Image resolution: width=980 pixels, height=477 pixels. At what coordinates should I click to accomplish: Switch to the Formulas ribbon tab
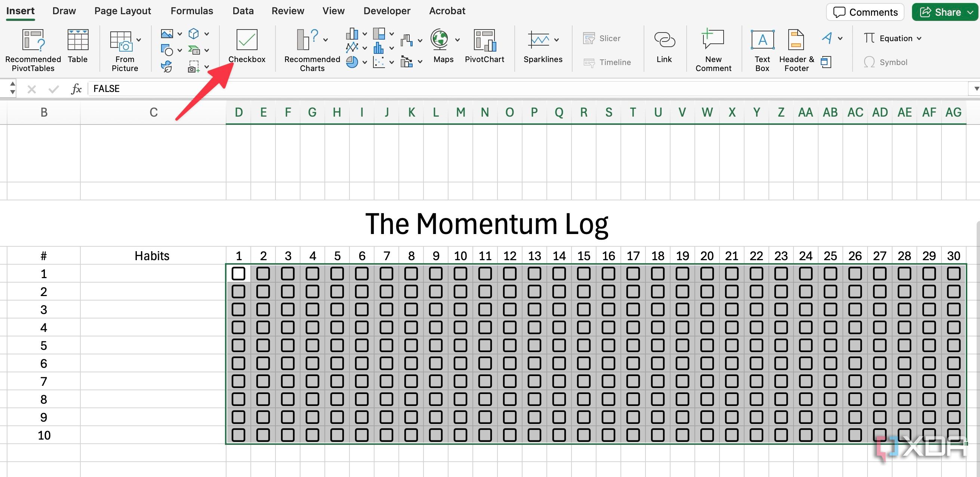click(x=191, y=10)
